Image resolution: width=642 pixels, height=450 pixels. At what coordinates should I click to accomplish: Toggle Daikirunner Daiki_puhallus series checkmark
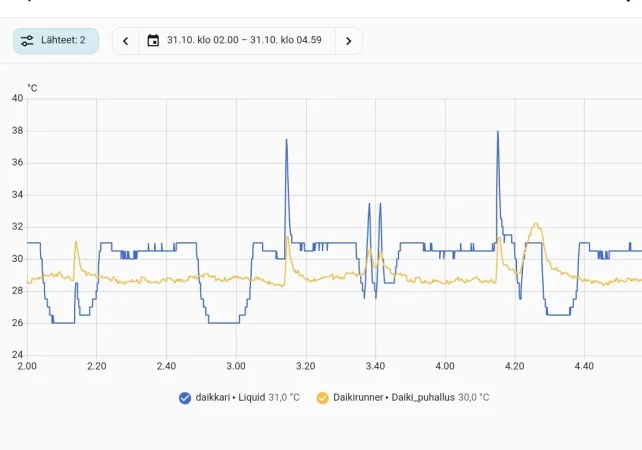[x=323, y=398]
